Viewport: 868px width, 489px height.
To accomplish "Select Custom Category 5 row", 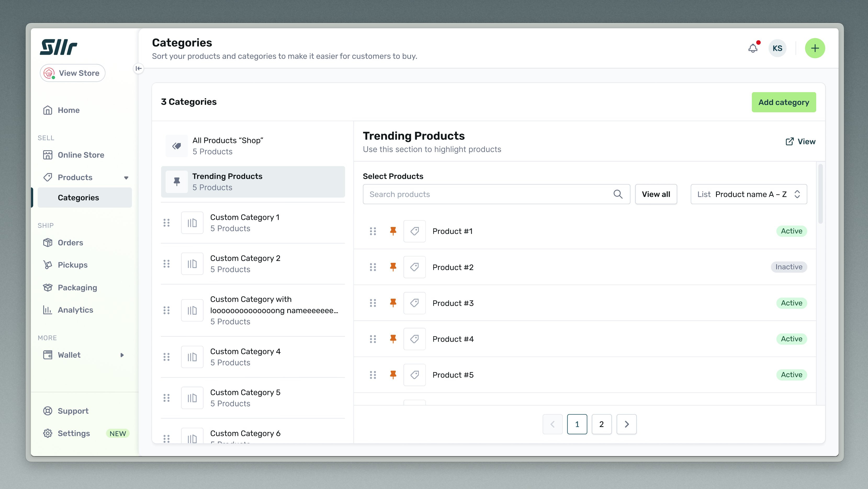I will [x=253, y=398].
